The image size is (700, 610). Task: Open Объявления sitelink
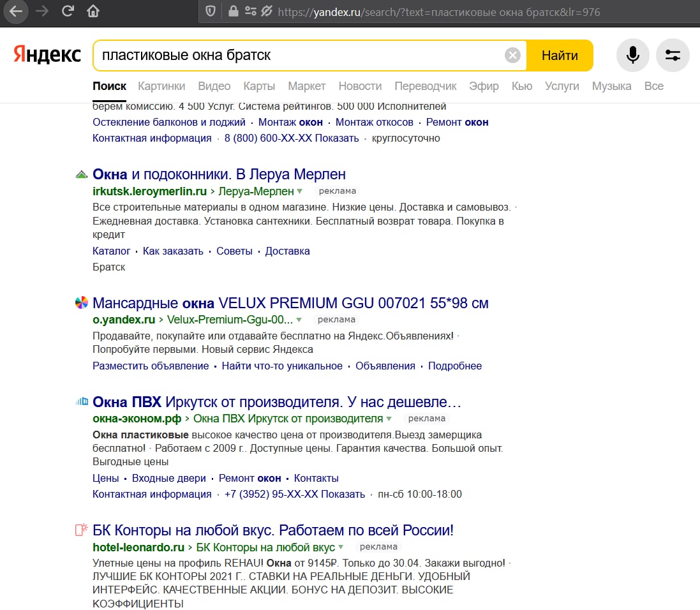point(385,366)
